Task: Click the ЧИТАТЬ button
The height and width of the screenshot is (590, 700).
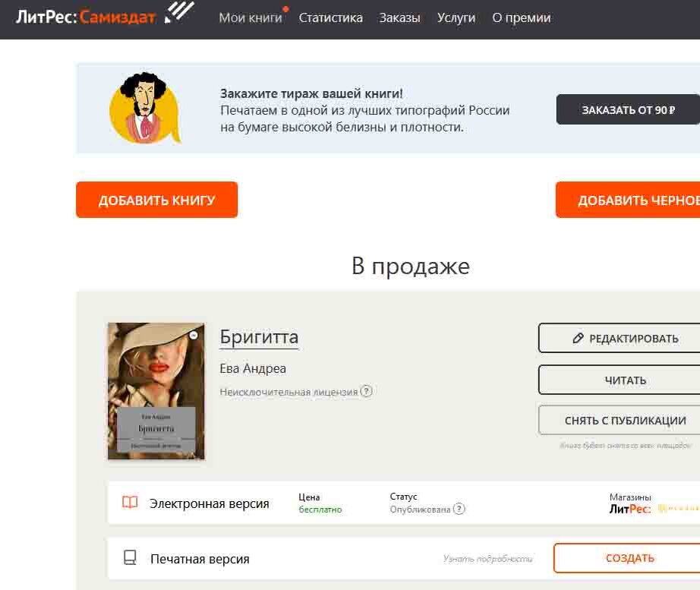Action: tap(620, 380)
